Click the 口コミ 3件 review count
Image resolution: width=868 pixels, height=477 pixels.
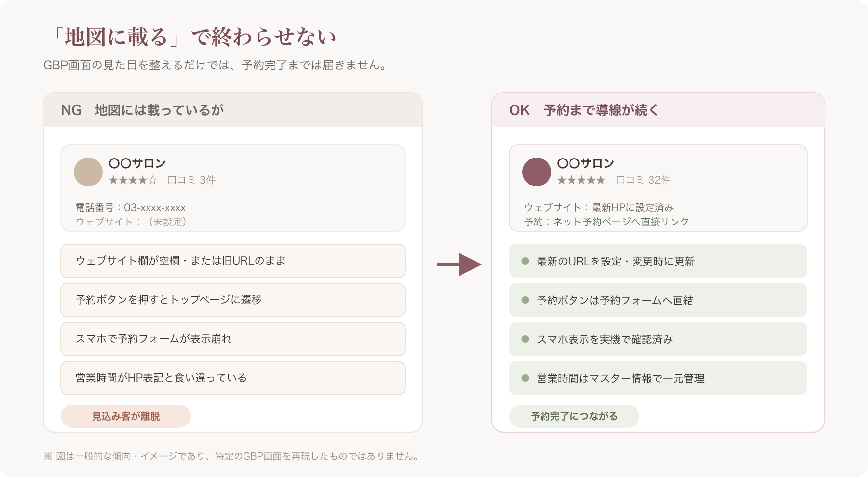point(191,180)
